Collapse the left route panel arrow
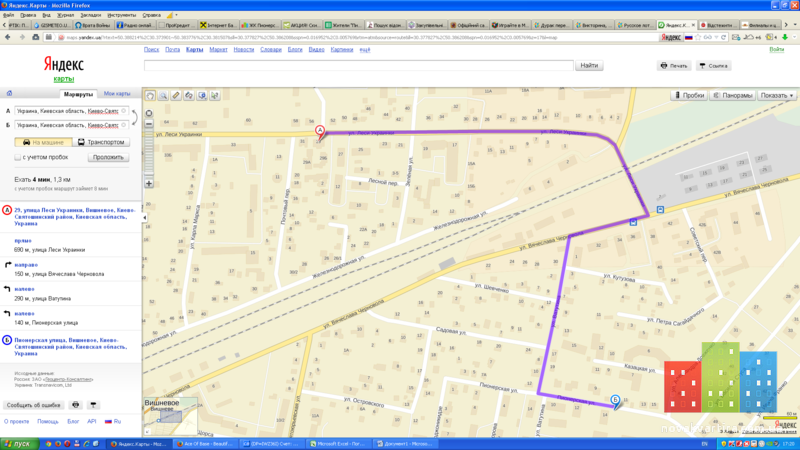Image resolution: width=800 pixels, height=450 pixels. click(144, 217)
